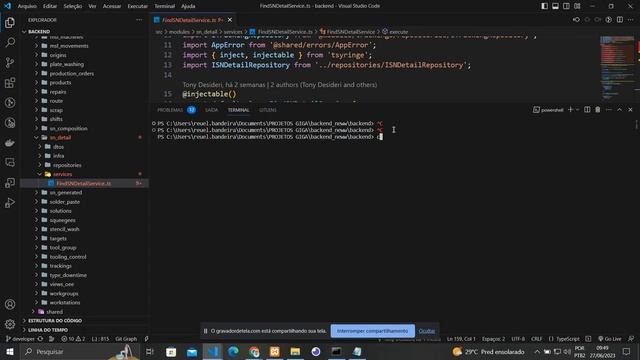Viewport: 640px width, 360px height.
Task: Close the FindSNDetailService.ts editor tab
Action: pos(230,20)
